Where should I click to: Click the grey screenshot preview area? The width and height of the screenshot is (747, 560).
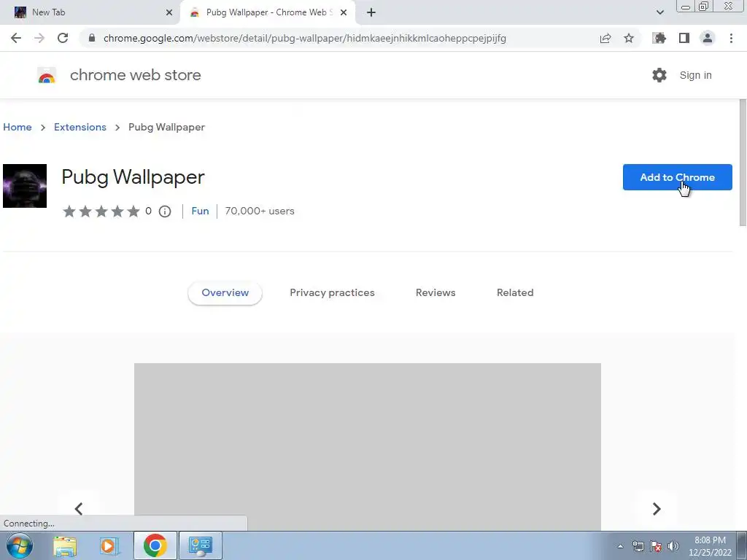[x=368, y=447]
